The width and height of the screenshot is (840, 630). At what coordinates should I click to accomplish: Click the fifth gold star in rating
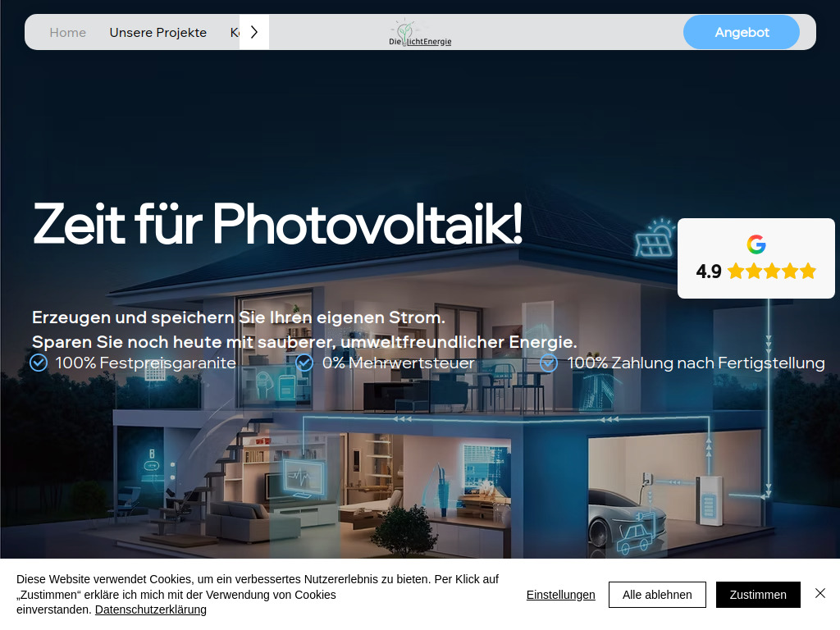pos(808,270)
